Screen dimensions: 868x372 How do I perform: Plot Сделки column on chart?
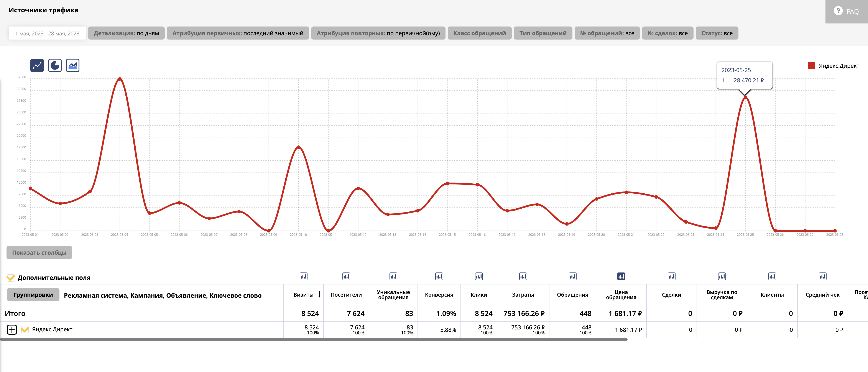point(671,277)
